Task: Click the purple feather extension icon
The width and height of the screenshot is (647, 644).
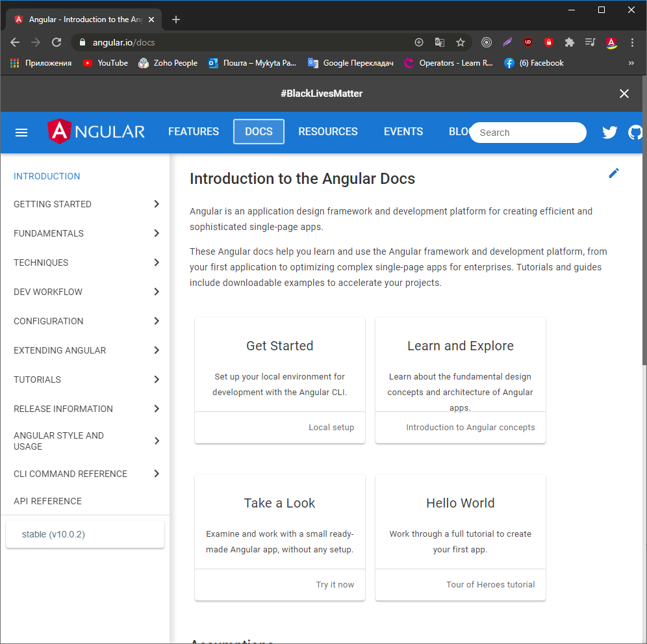Action: [x=507, y=42]
